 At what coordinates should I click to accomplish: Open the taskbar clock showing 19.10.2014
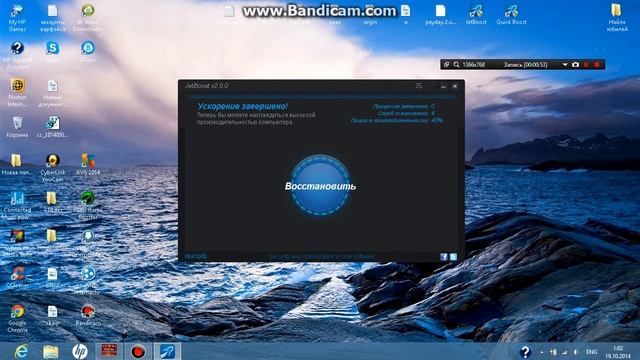618,352
